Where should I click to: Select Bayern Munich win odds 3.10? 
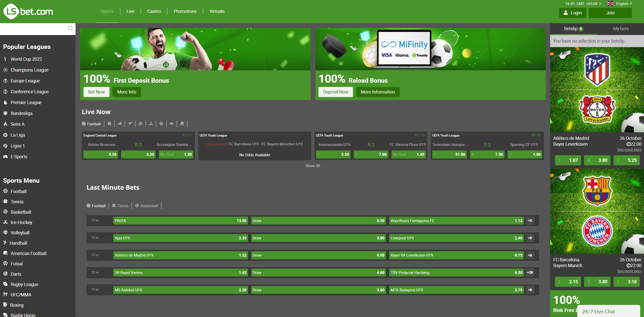click(627, 282)
